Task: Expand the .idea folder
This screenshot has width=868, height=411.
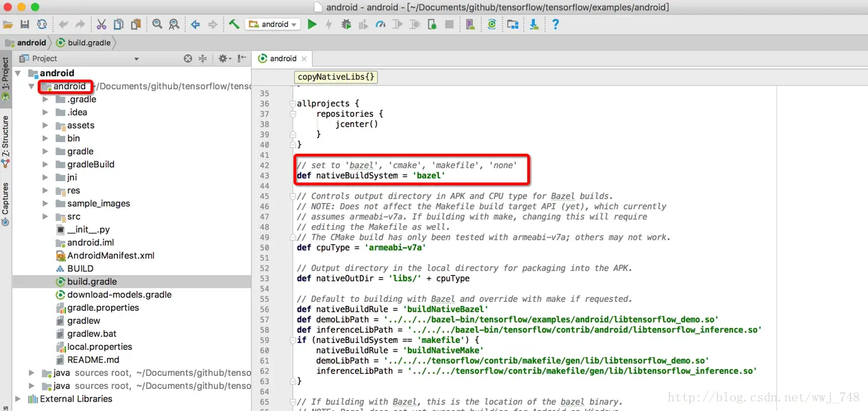Action: tap(45, 113)
